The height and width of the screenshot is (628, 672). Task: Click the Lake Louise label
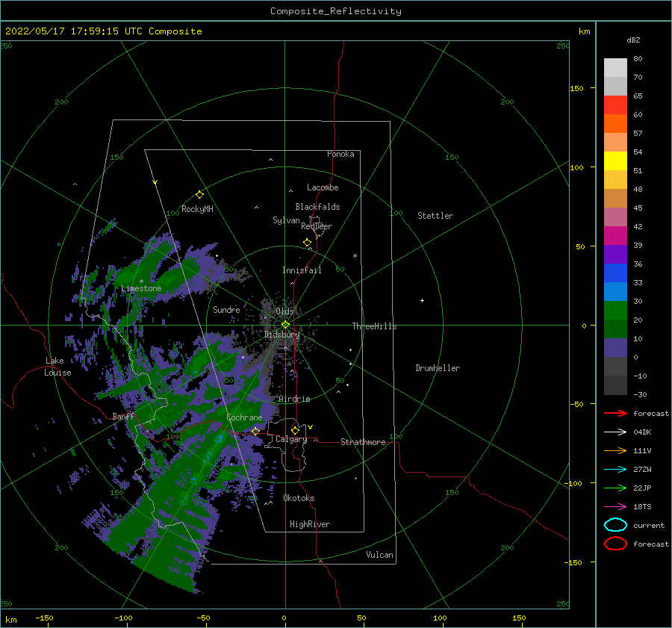(57, 367)
